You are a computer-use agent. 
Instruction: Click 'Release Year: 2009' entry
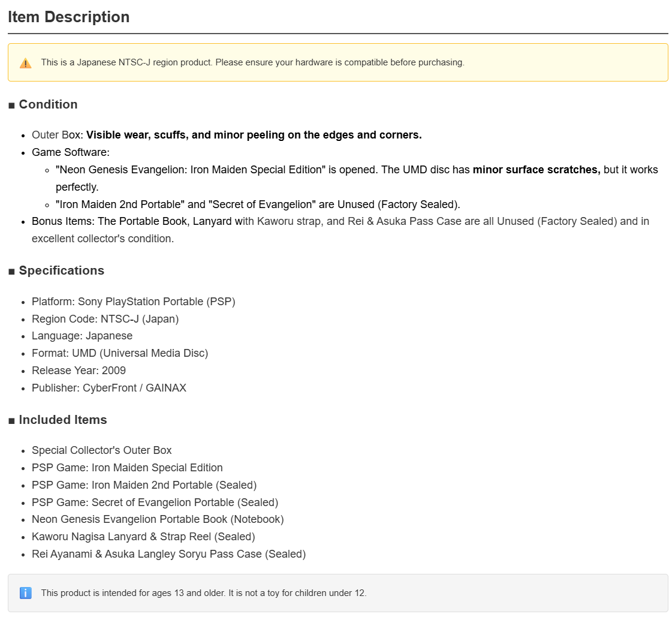pyautogui.click(x=79, y=371)
